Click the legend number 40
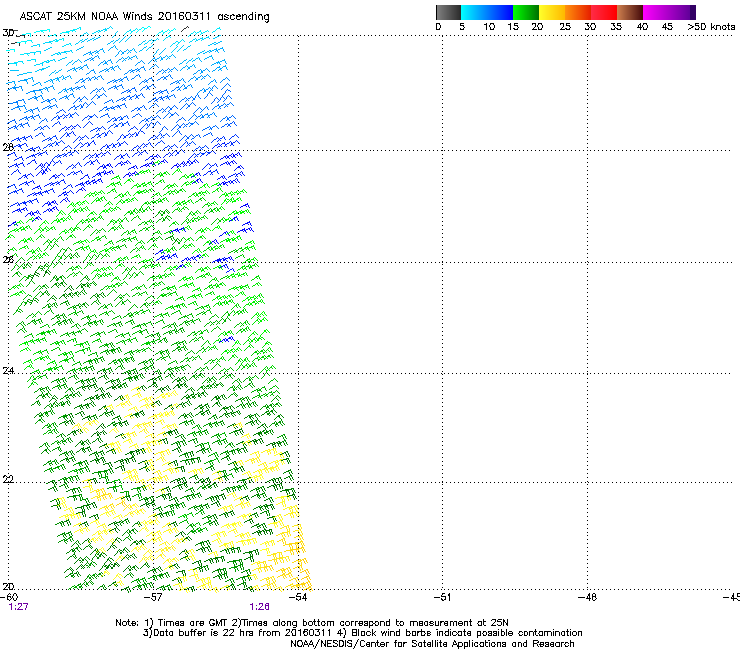Image resolution: width=740 pixels, height=650 pixels. (642, 27)
